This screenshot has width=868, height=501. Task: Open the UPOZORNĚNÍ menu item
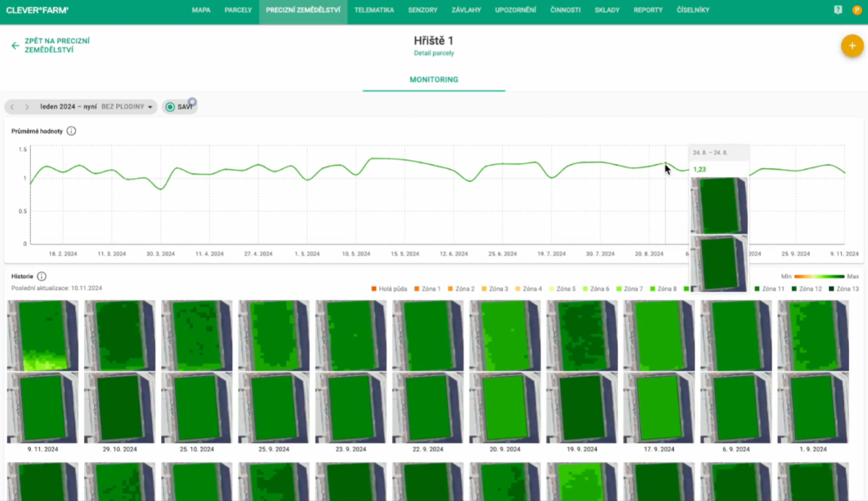[516, 10]
